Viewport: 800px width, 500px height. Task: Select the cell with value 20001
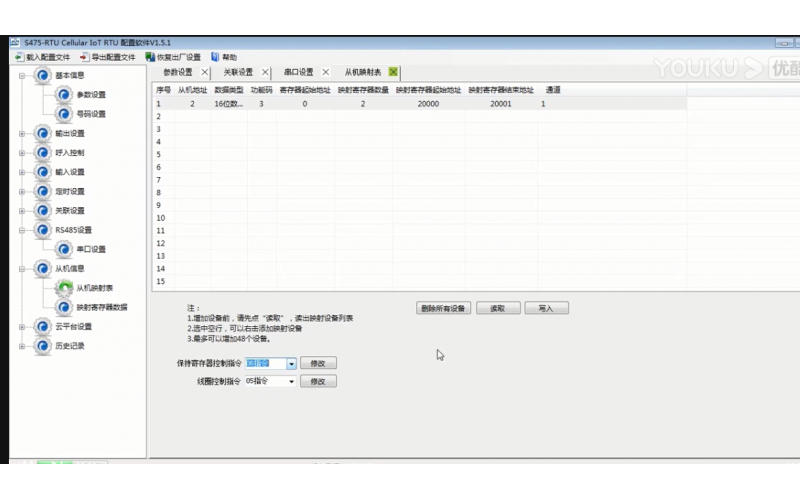pyautogui.click(x=501, y=104)
